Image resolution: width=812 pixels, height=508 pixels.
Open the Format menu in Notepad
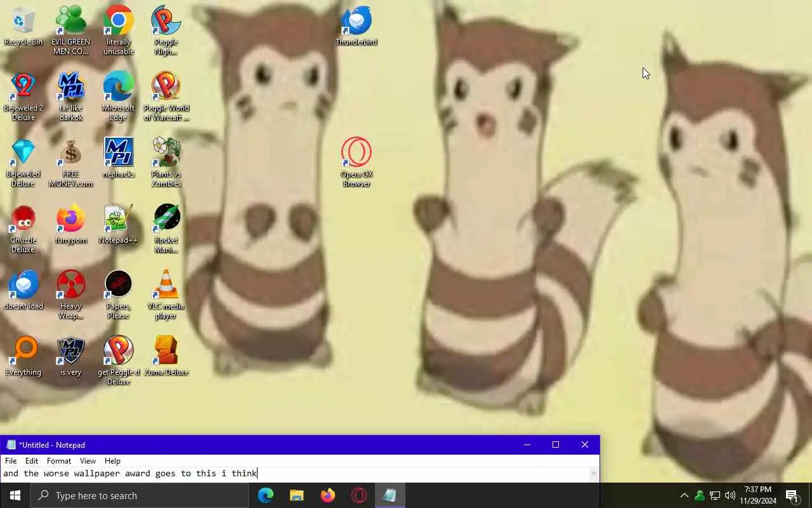59,461
